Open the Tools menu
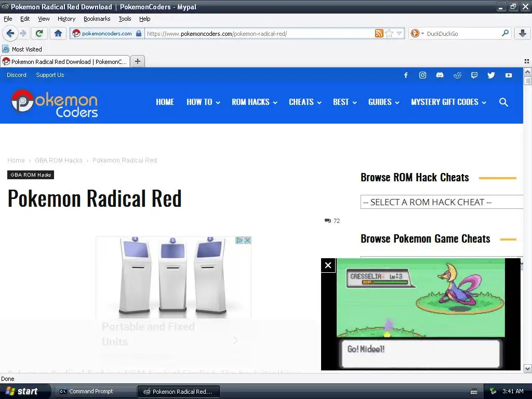The height and width of the screenshot is (399, 532). 125,19
